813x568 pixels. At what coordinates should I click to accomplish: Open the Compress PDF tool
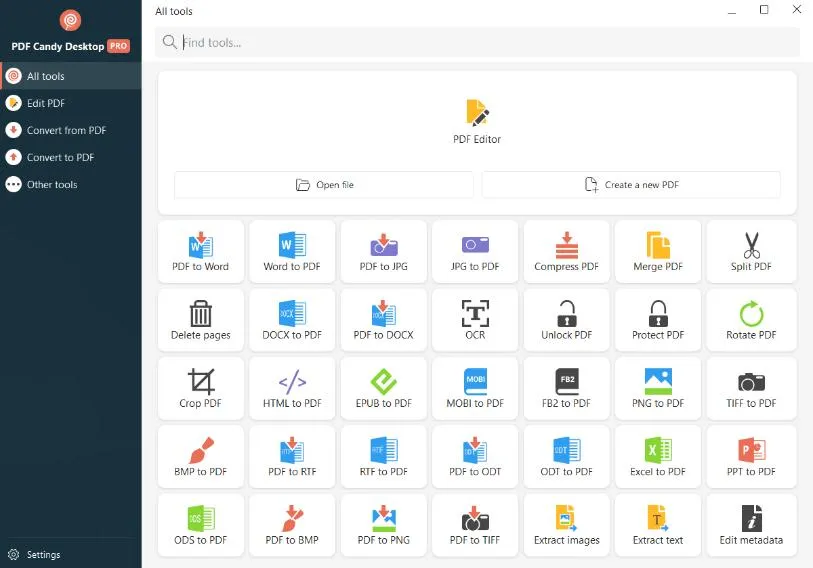(x=567, y=252)
